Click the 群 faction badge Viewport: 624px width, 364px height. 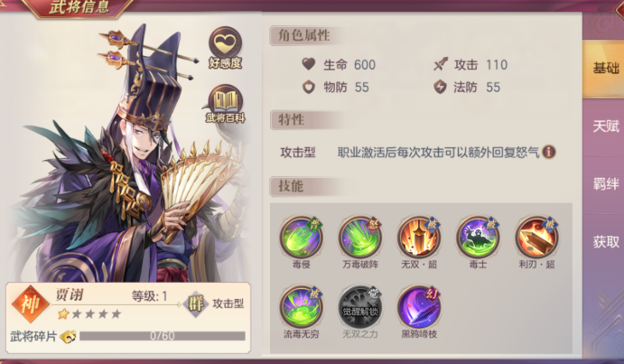[195, 303]
